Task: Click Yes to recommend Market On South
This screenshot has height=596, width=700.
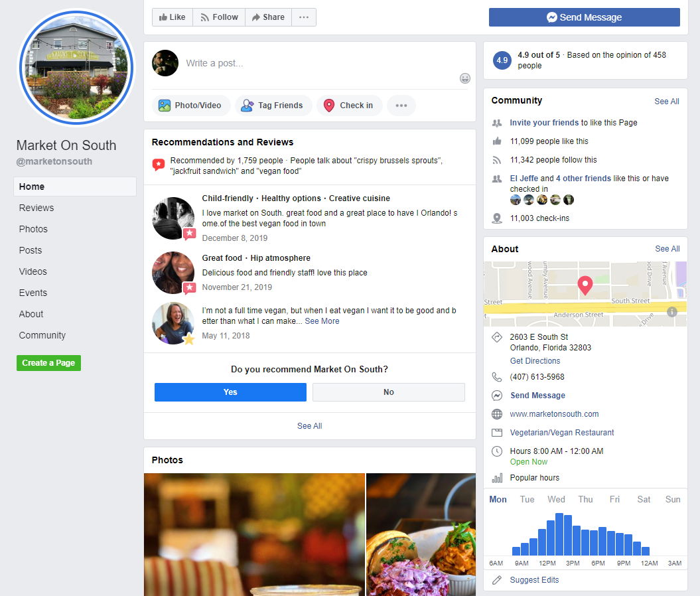Action: click(x=230, y=392)
